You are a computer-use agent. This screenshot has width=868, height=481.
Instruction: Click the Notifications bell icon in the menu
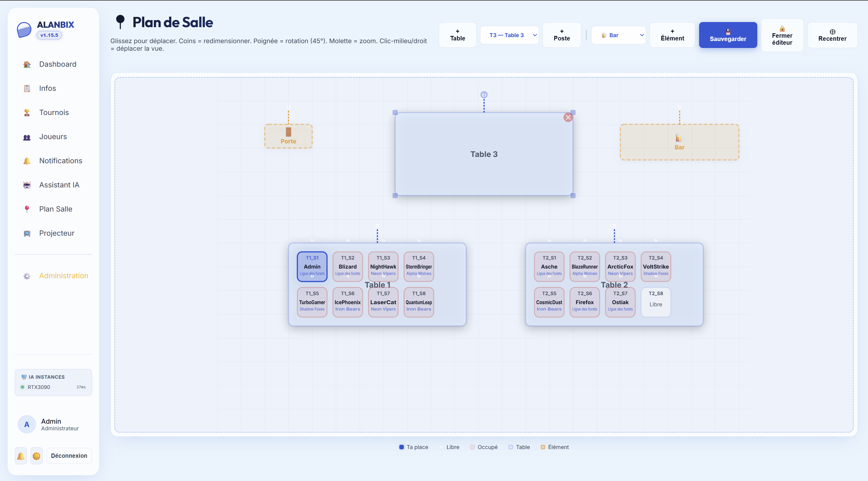[x=27, y=161]
